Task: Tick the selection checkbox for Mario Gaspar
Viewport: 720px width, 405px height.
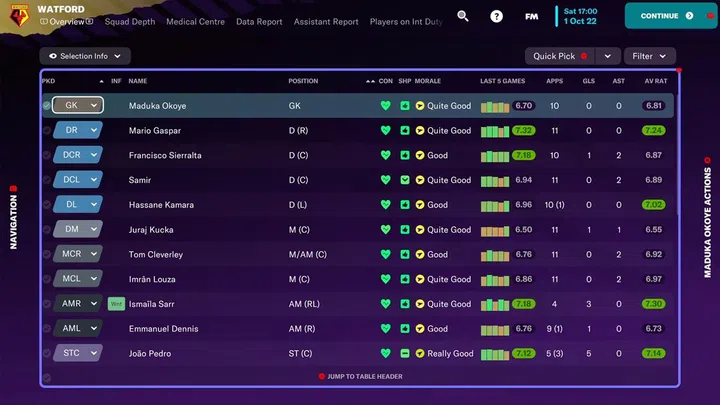Action: 46,131
